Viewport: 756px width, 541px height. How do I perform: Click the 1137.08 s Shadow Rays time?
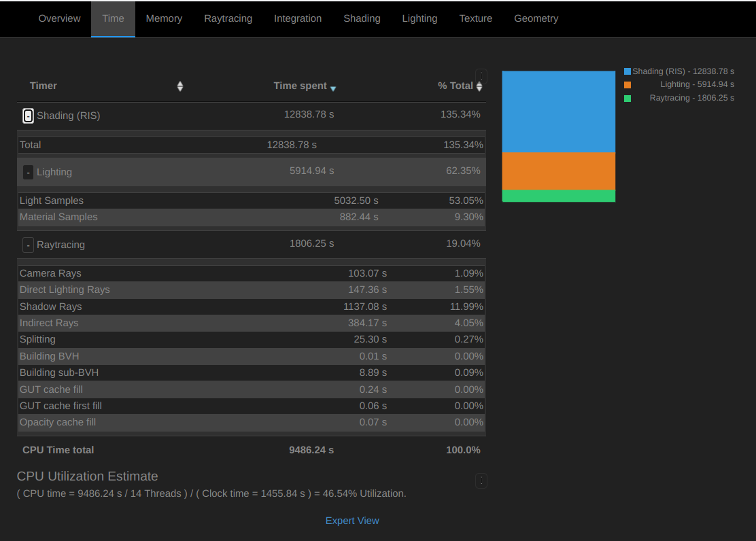365,307
